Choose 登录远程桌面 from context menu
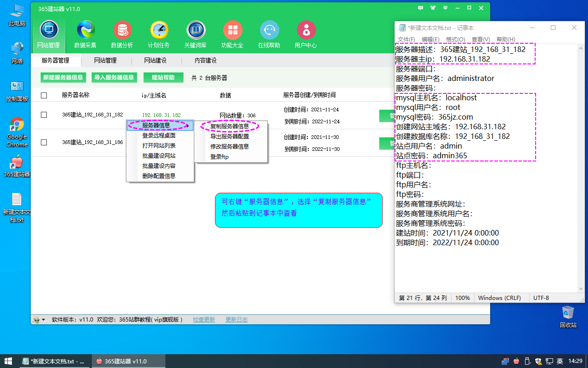 (160, 135)
